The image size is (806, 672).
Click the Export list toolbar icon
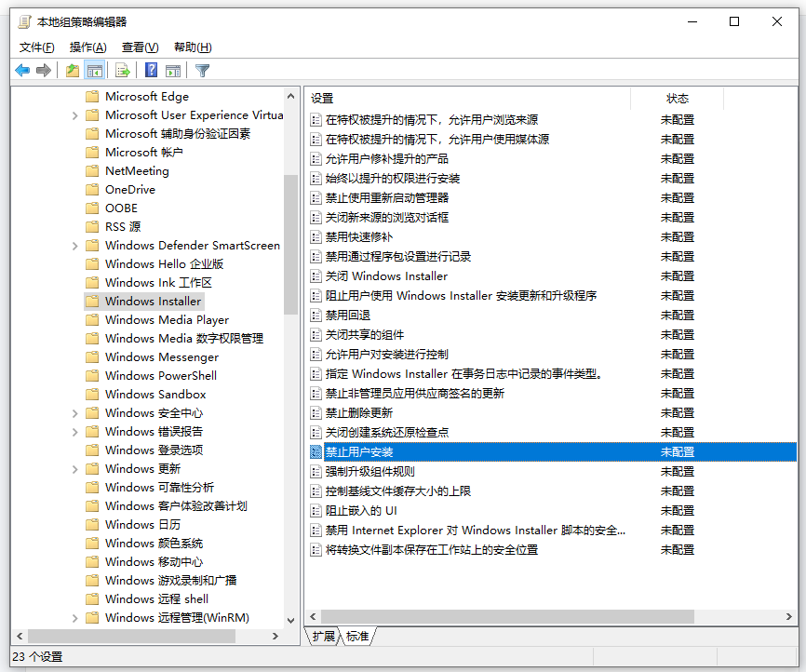122,71
